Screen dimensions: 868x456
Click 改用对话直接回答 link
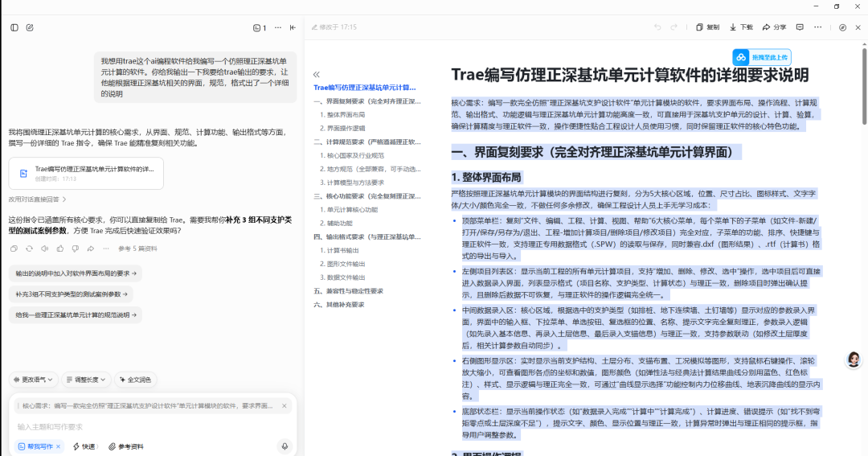[x=37, y=199]
